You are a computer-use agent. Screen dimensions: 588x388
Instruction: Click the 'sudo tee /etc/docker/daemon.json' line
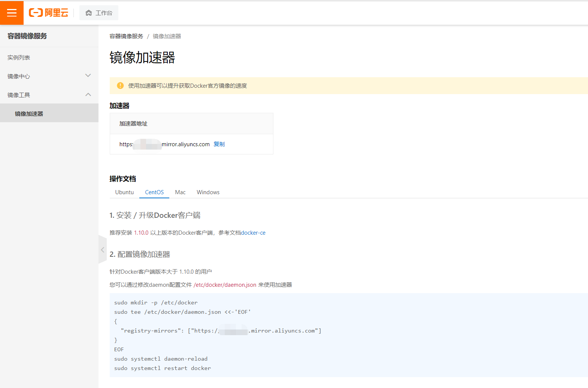click(182, 312)
